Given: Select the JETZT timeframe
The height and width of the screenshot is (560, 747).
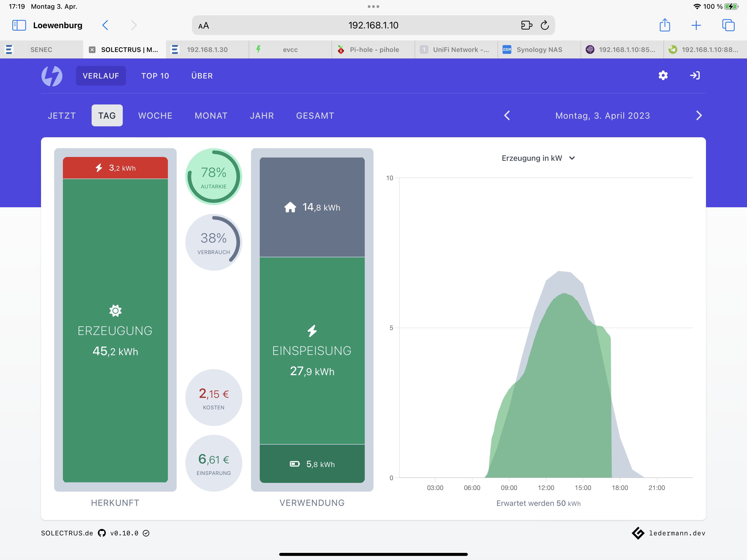Looking at the screenshot, I should (62, 115).
